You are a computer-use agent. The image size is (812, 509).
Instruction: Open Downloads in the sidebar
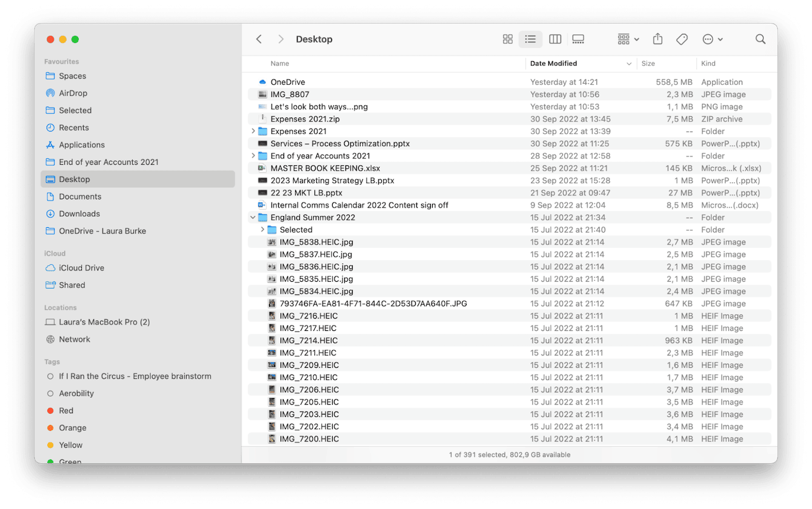coord(81,213)
